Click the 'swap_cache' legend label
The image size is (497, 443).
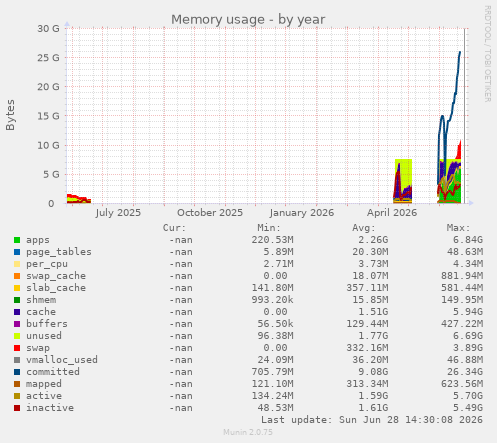(x=56, y=276)
